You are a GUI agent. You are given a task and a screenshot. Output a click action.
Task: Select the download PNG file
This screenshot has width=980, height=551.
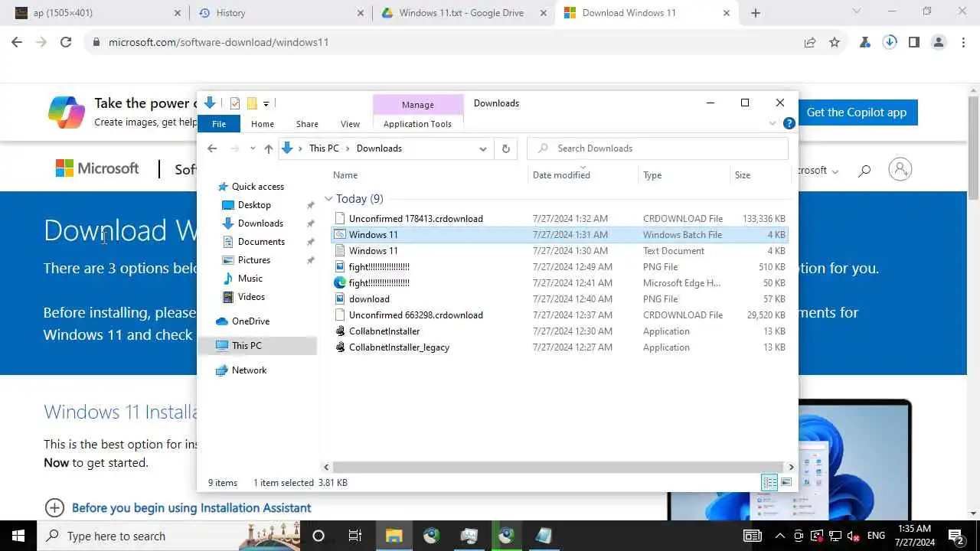559,299
